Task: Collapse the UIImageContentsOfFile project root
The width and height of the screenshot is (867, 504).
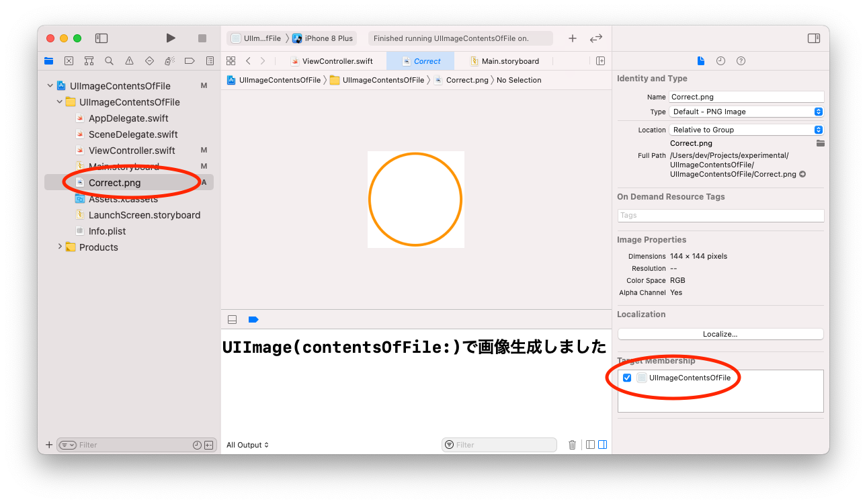Action: click(50, 86)
